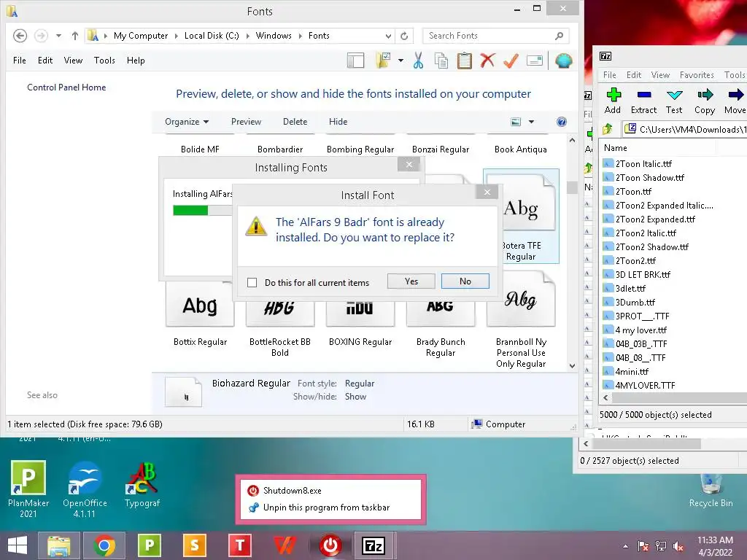The width and height of the screenshot is (747, 560).
Task: Open Control Panel Home link
Action: tap(66, 87)
